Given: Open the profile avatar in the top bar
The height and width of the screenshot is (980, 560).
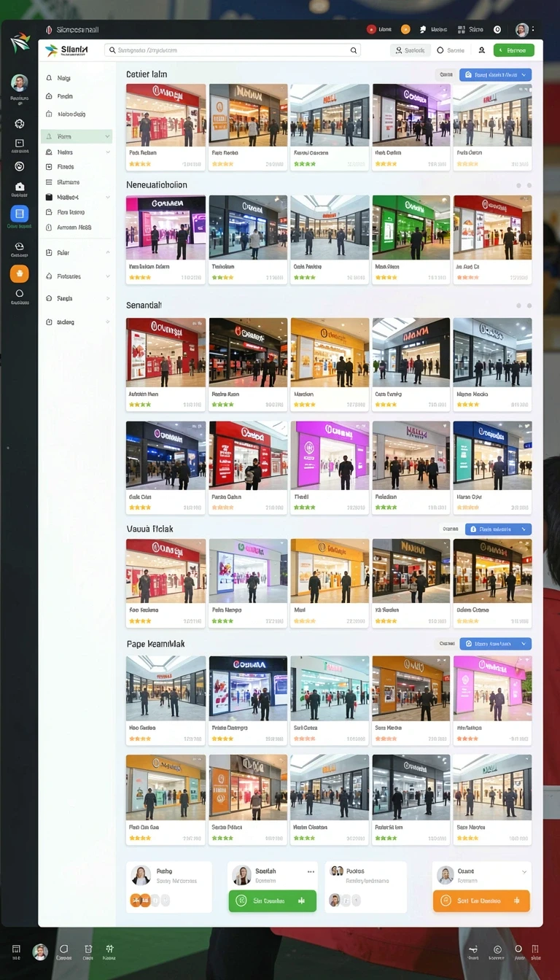Looking at the screenshot, I should click(x=522, y=30).
